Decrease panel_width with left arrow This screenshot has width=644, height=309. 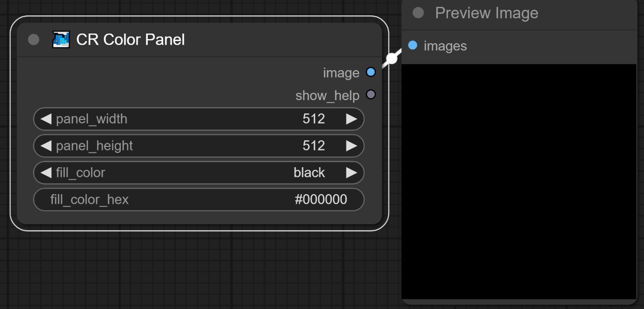pyautogui.click(x=46, y=119)
